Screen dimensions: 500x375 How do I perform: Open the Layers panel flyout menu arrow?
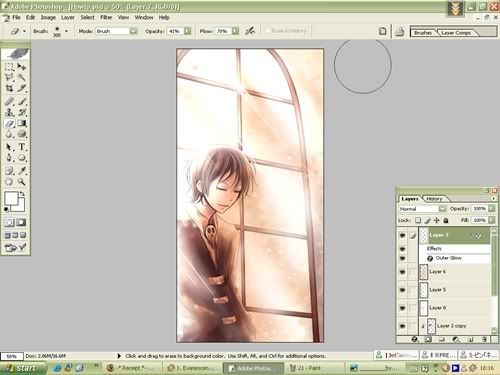pos(493,198)
